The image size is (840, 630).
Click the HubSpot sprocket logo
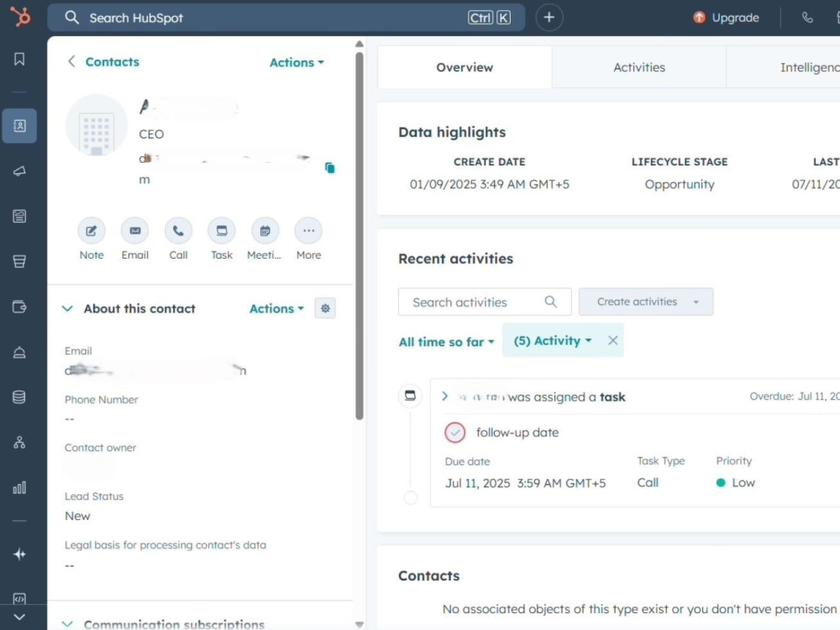20,17
